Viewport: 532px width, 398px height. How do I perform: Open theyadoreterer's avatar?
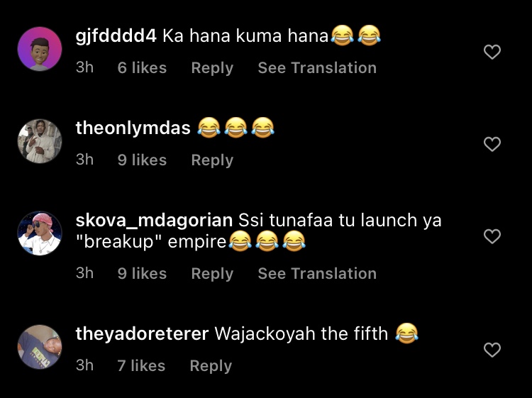[40, 347]
